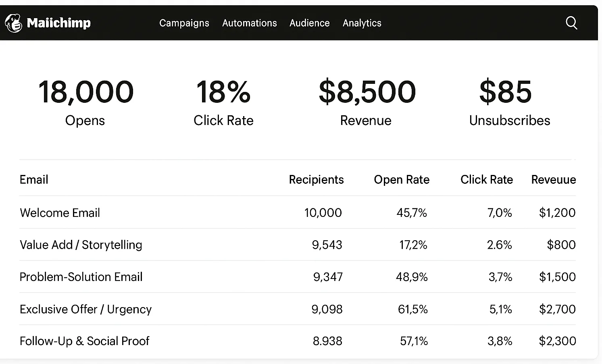Open Exclusive Offer / Urgency email
The height and width of the screenshot is (364, 602).
point(85,309)
